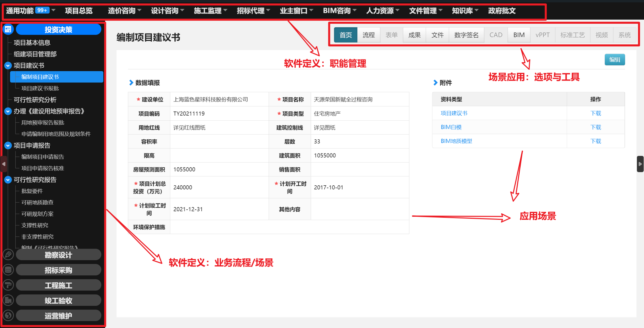644x328 pixels.
Task: Select 项目建议书报批 in the tree
Action: click(40, 88)
